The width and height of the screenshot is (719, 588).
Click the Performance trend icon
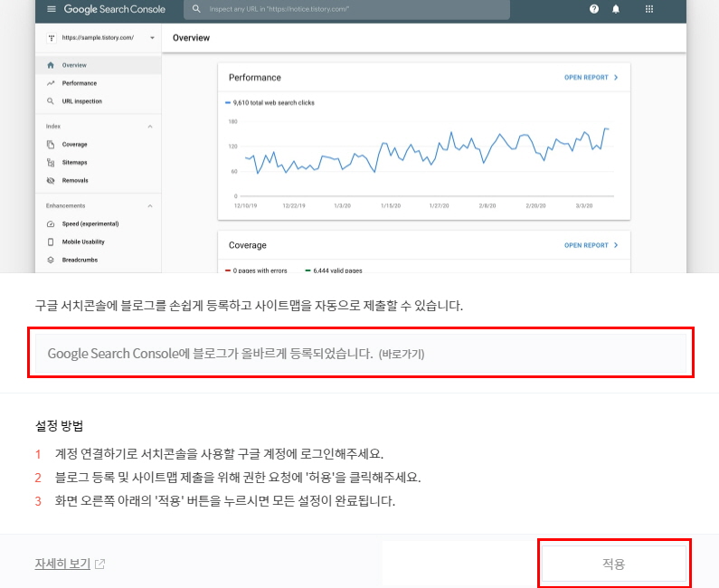[51, 83]
